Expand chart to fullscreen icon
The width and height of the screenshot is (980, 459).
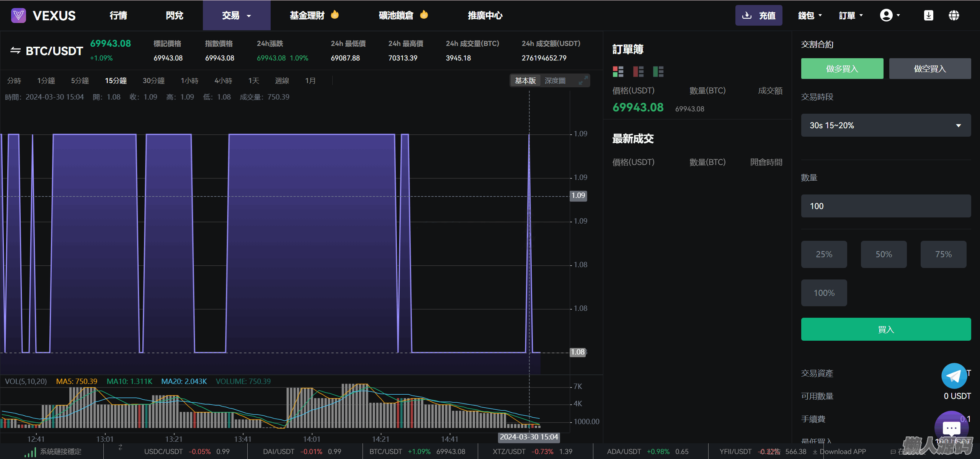click(x=583, y=80)
